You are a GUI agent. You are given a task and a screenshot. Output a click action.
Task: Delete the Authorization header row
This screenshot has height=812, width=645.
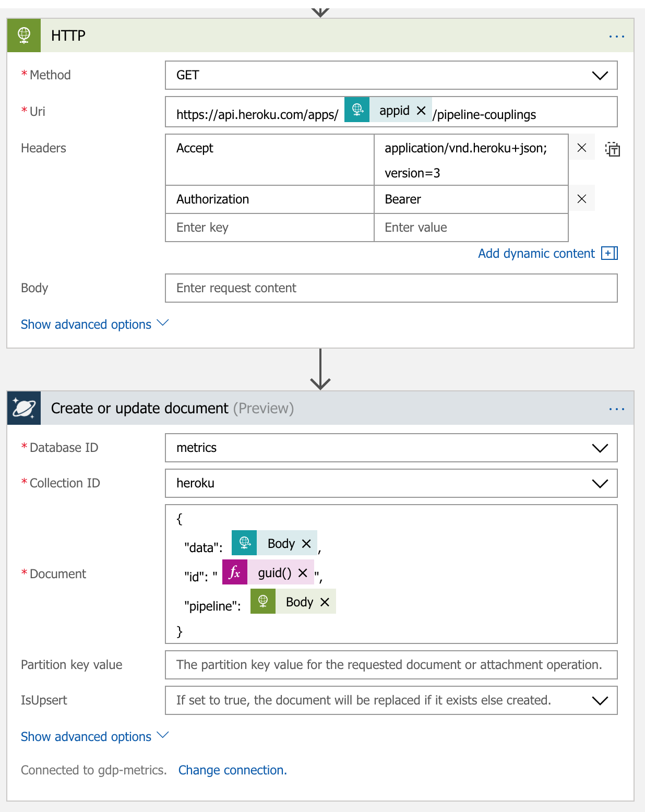pyautogui.click(x=582, y=199)
